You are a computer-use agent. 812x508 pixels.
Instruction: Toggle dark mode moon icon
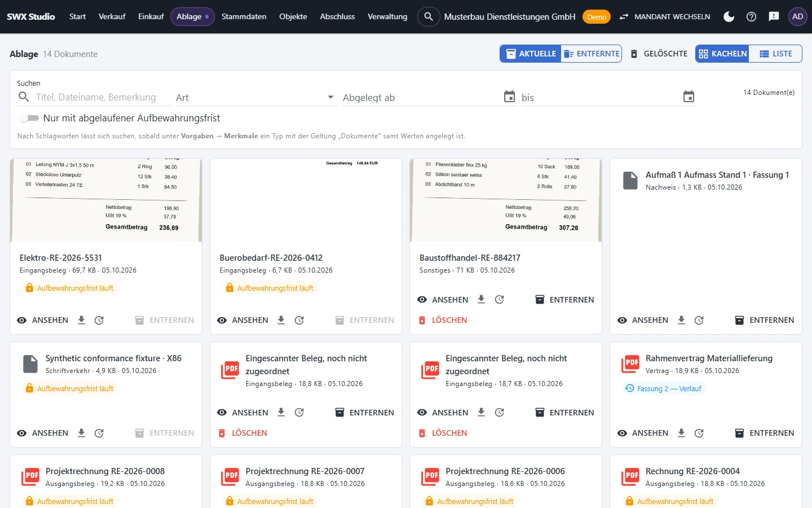point(729,16)
